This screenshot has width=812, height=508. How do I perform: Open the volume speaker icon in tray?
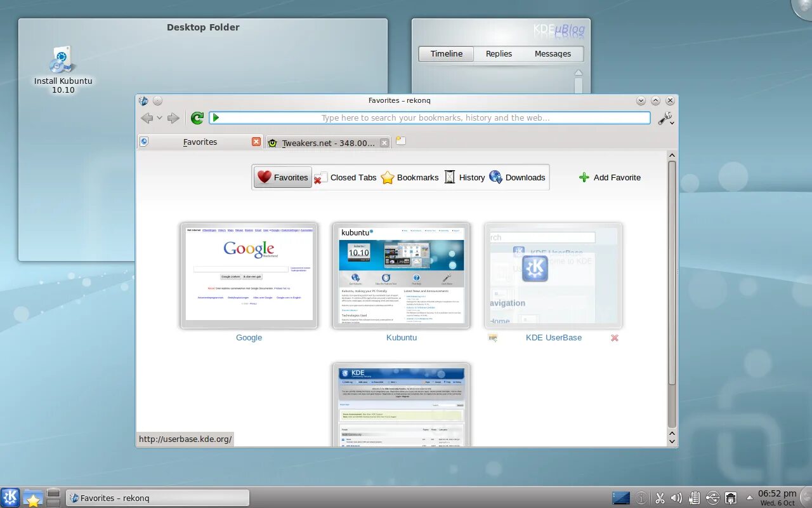[x=676, y=498]
